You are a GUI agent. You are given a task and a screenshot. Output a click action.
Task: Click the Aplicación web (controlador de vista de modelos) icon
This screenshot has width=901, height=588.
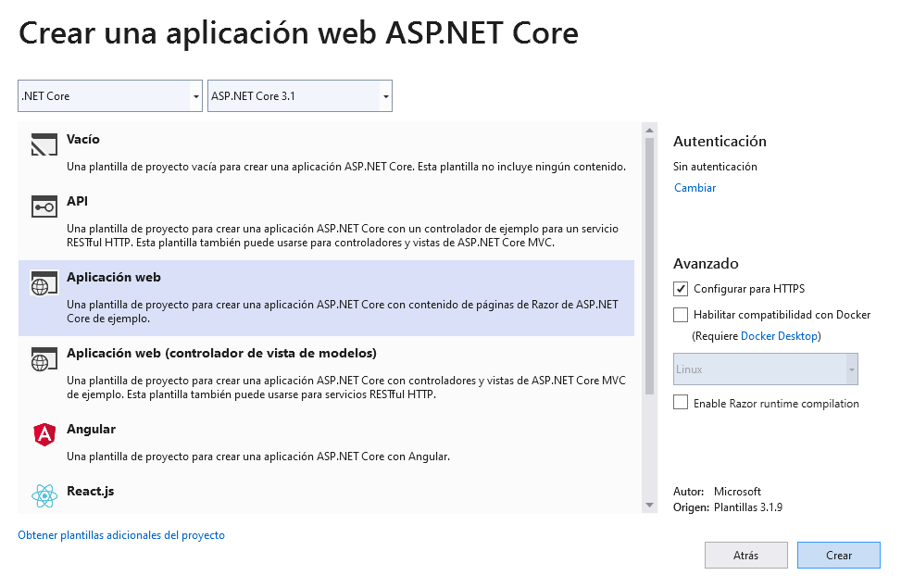43,360
